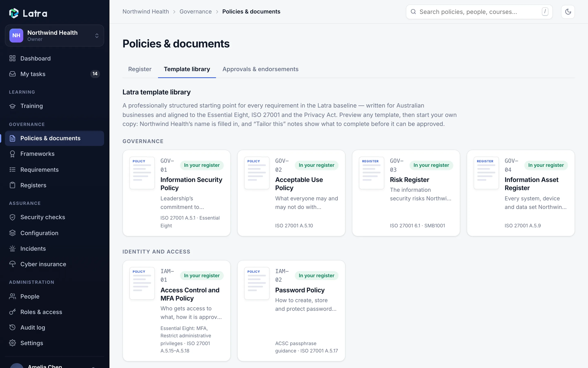
Task: Switch to the Register tab
Action: click(x=140, y=69)
